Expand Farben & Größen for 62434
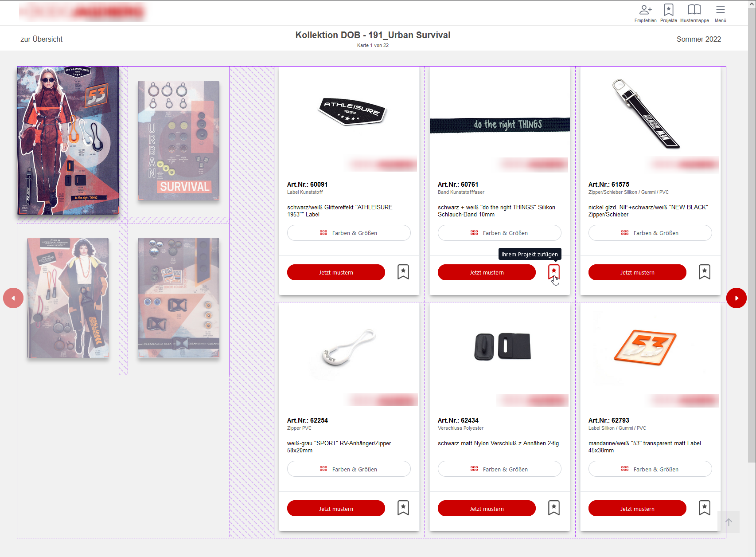 click(x=499, y=469)
